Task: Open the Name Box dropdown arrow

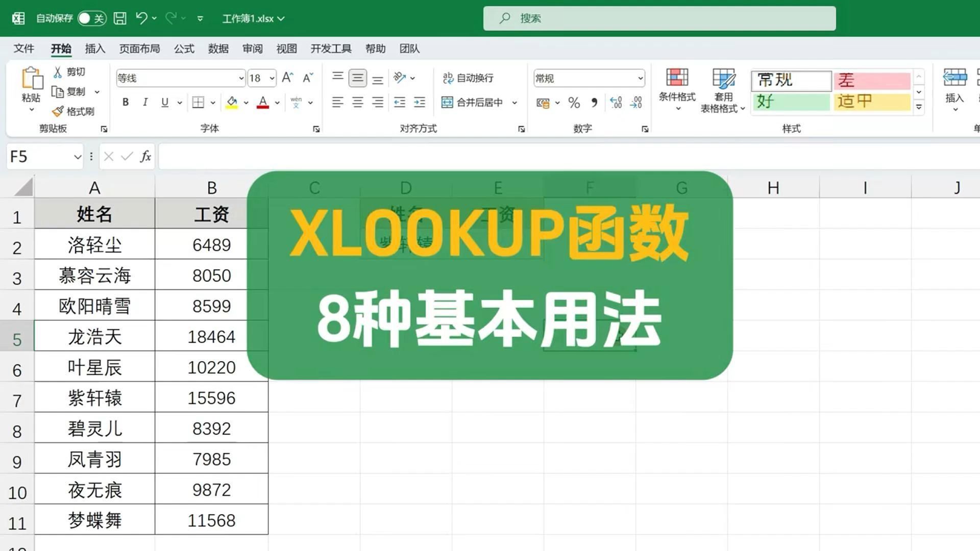Action: click(x=78, y=157)
